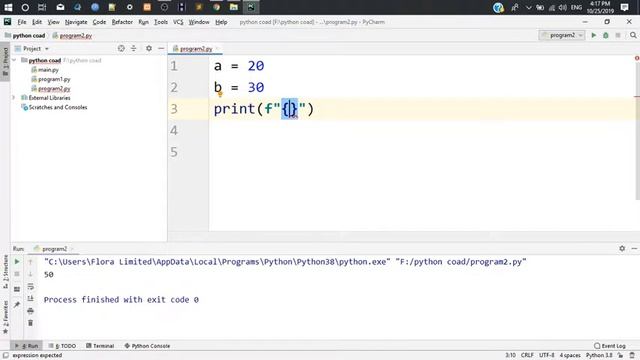Open the View menu

click(53, 22)
